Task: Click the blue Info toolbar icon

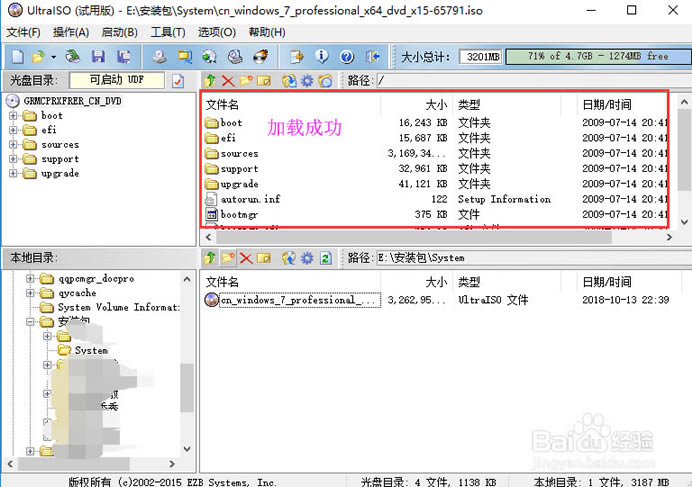Action: (322, 57)
